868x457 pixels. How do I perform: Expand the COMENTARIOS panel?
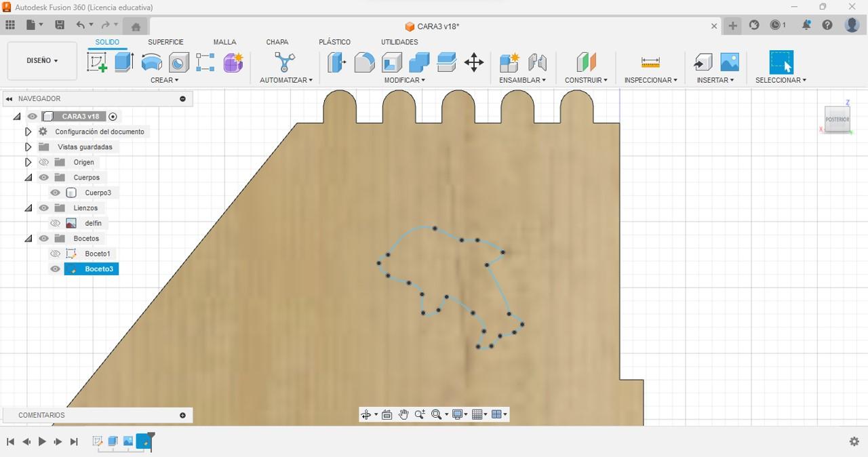182,415
